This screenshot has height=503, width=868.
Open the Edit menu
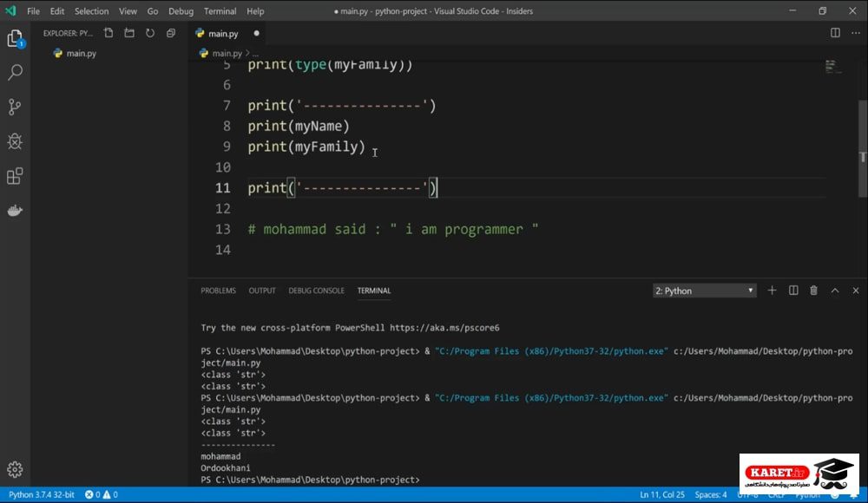(57, 11)
